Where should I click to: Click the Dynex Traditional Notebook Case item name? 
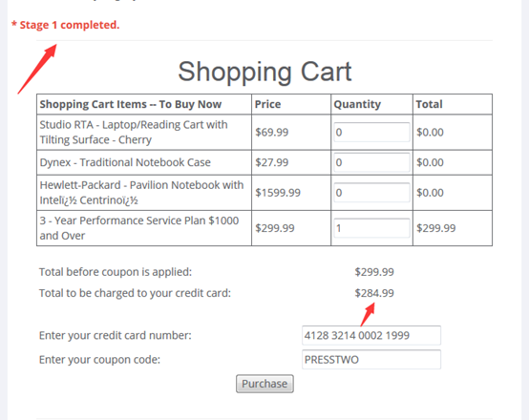click(x=125, y=162)
